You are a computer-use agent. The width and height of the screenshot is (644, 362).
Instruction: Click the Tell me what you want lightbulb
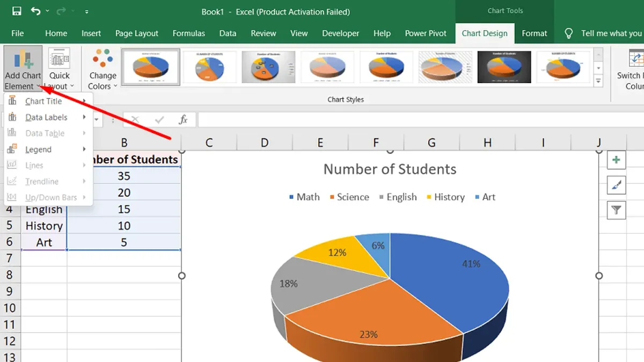click(569, 33)
